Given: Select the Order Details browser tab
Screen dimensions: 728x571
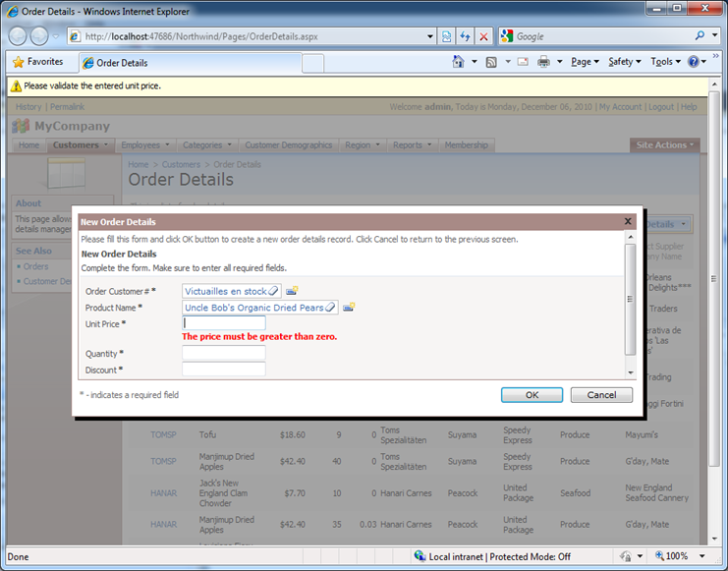Looking at the screenshot, I should pos(191,63).
